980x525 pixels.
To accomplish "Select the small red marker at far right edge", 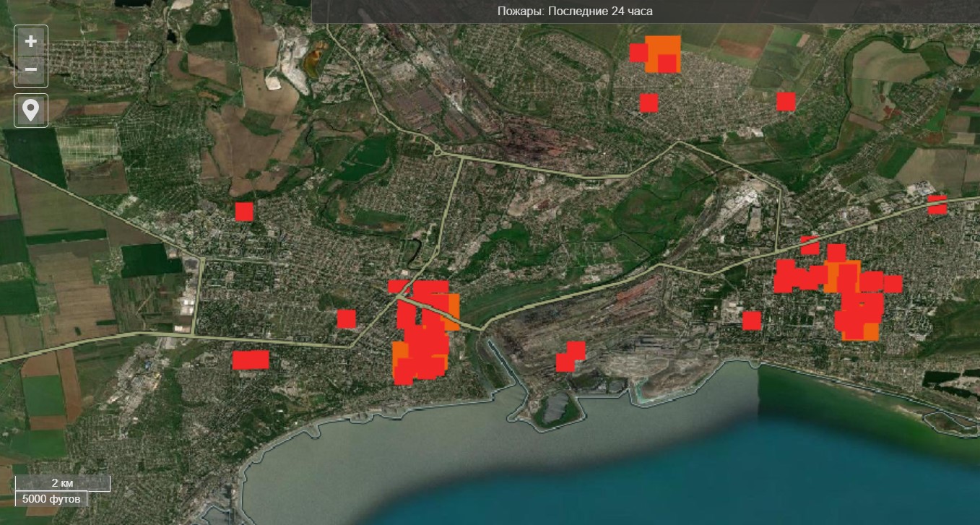I will (x=937, y=205).
